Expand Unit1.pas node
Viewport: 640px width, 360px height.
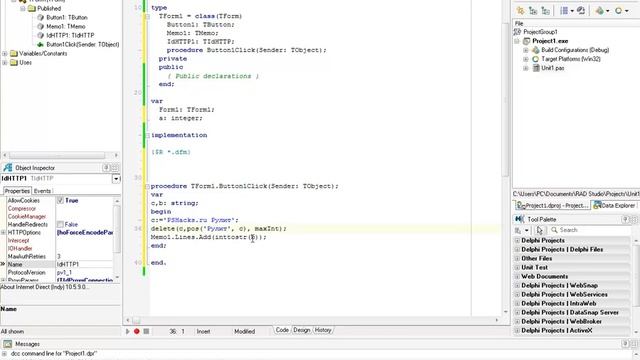pyautogui.click(x=526, y=68)
